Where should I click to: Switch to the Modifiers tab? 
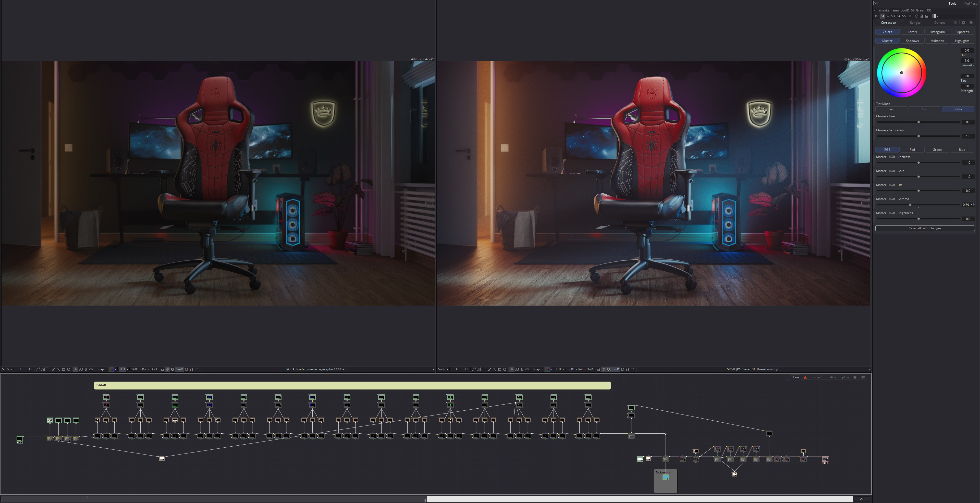[970, 3]
